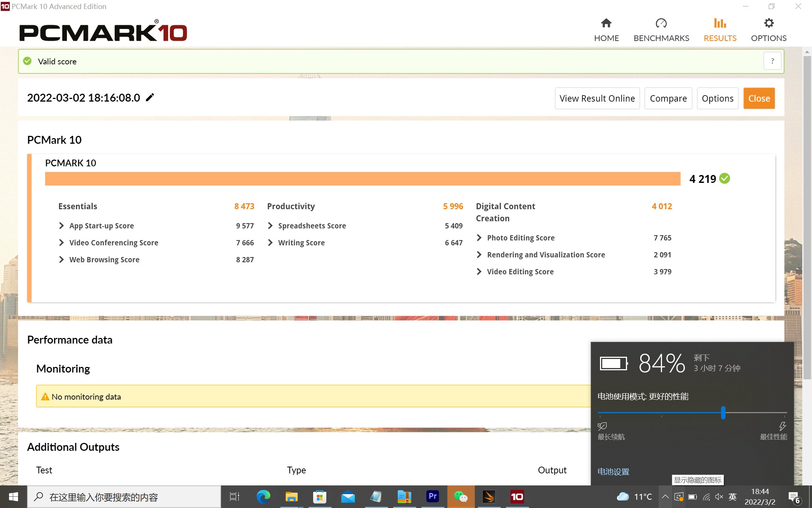Click the vertical scrollbar thumb
This screenshot has width=812, height=508.
807,218
